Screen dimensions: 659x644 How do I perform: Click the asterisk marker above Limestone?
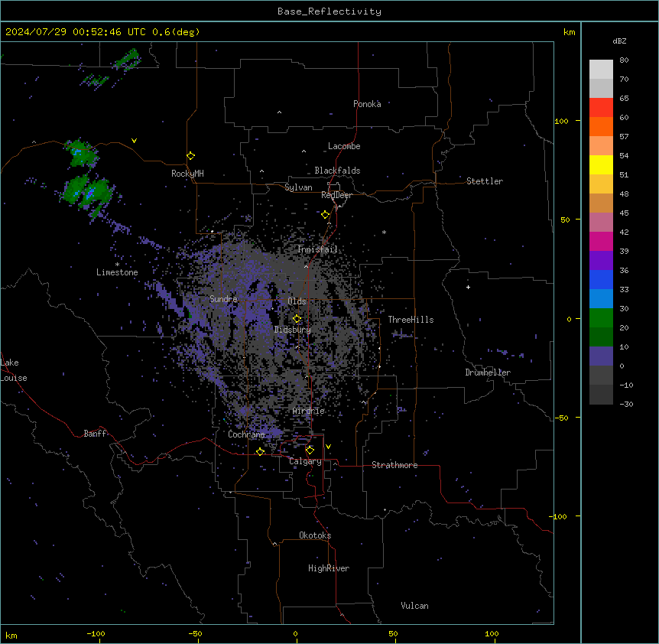tap(117, 265)
